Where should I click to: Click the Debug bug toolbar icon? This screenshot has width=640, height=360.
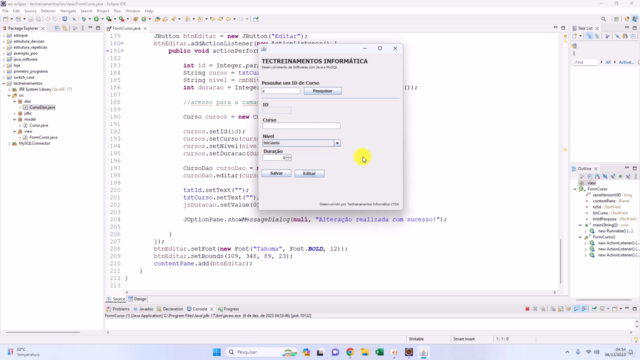point(84,19)
